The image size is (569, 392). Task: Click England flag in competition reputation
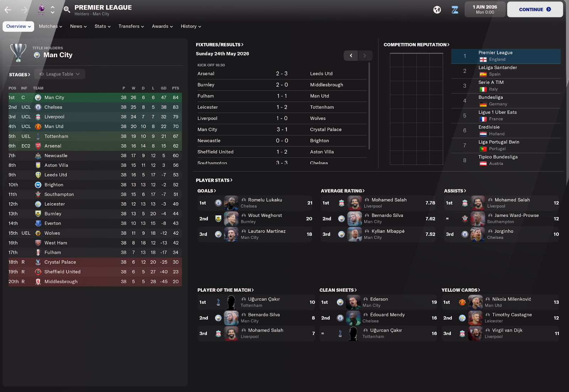483,59
